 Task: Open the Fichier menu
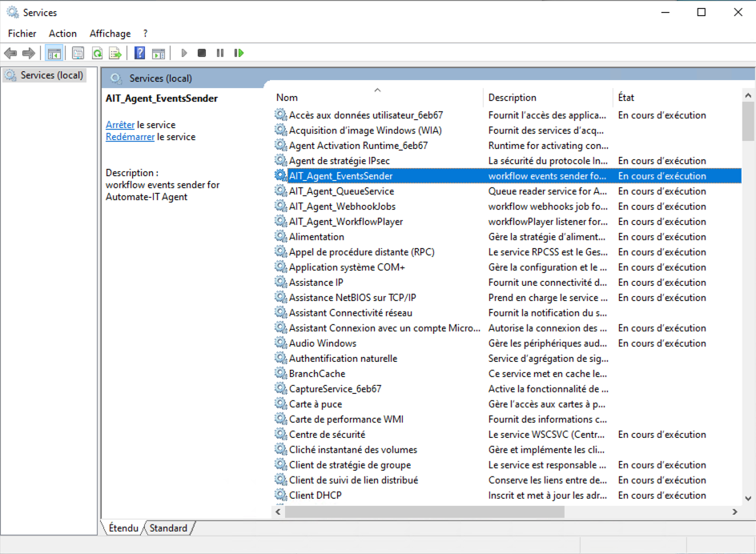pyautogui.click(x=22, y=34)
